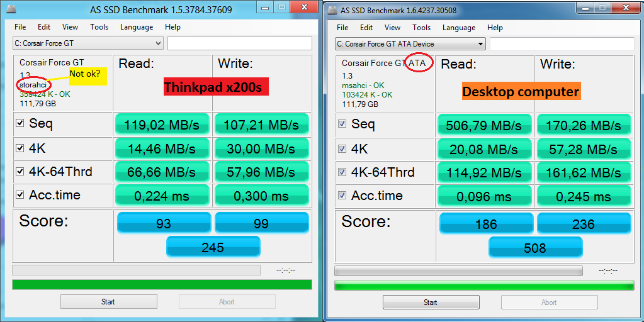Click the 0,224 ms read access time
Image resolution: width=644 pixels, height=322 pixels.
[162, 195]
